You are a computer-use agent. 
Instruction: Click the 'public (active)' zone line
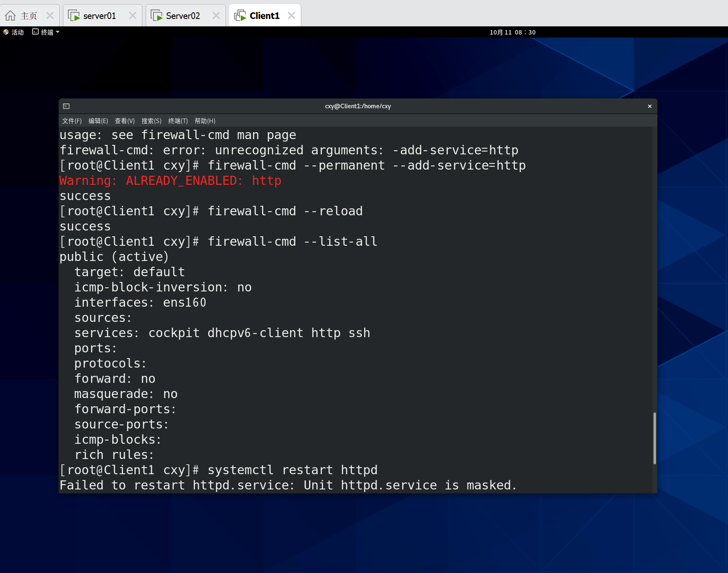click(114, 257)
